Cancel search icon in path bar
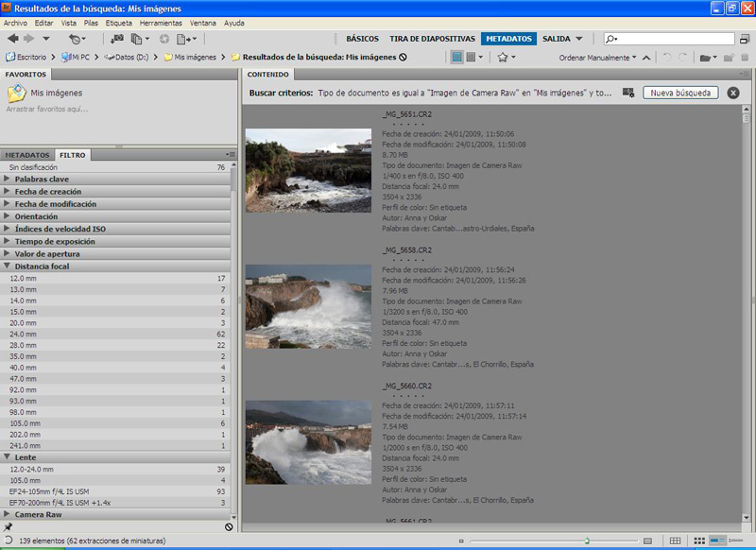This screenshot has width=756, height=550. coord(403,57)
